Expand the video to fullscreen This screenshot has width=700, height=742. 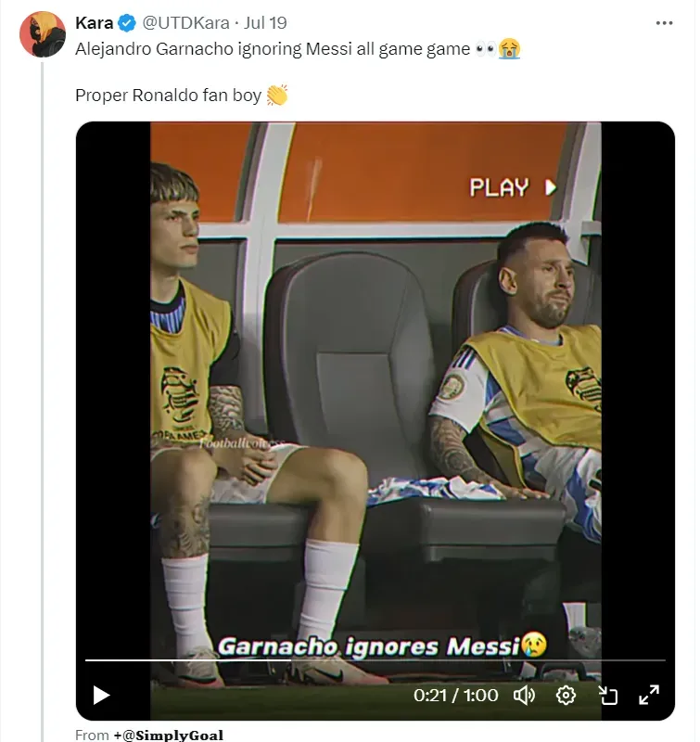[649, 695]
